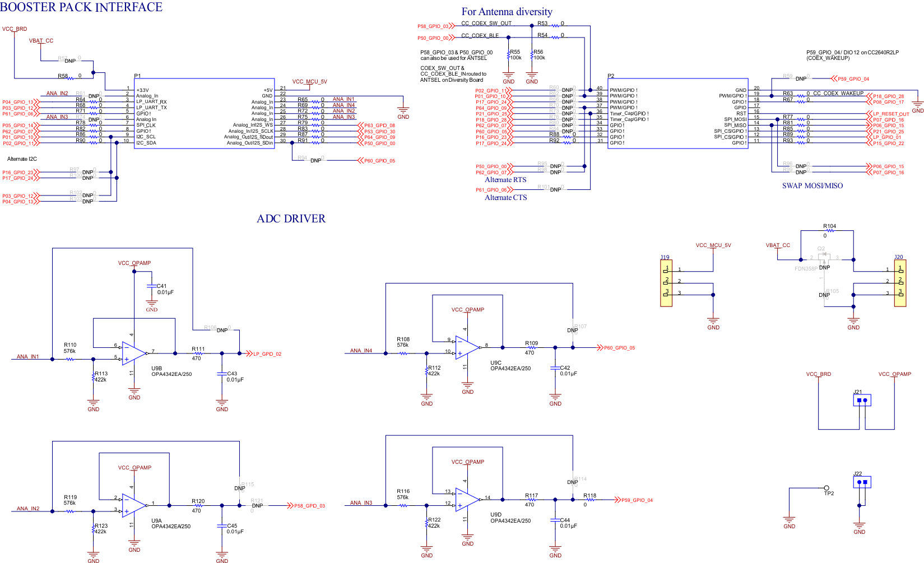Screen dimensions: 924x563
Task: Select the C41 0.01µF capacitor symbol
Action: [151, 286]
